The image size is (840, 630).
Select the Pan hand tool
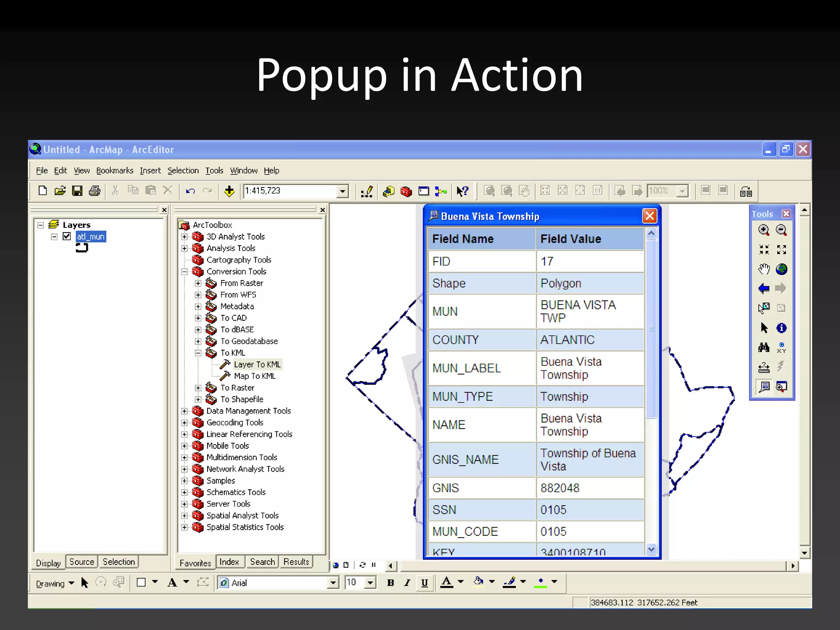pyautogui.click(x=764, y=269)
